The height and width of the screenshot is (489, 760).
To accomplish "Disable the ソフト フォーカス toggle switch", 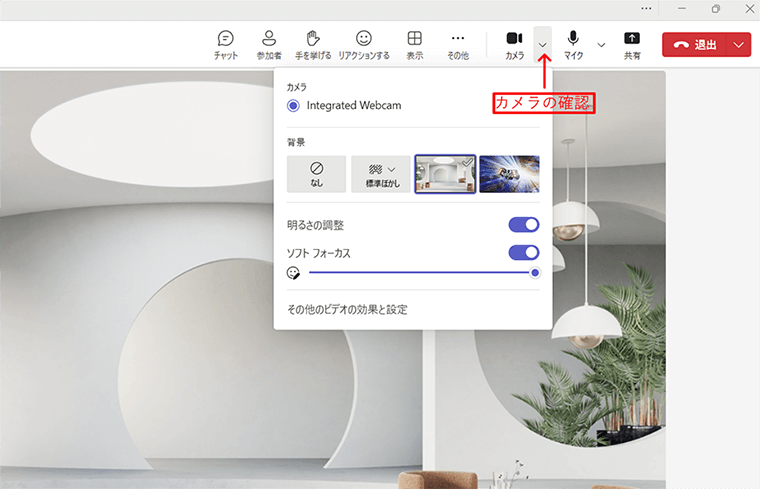I will pyautogui.click(x=523, y=253).
